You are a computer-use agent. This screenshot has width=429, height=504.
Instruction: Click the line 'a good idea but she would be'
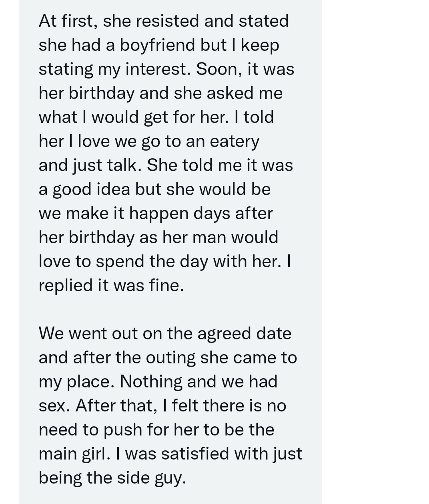[x=154, y=190]
